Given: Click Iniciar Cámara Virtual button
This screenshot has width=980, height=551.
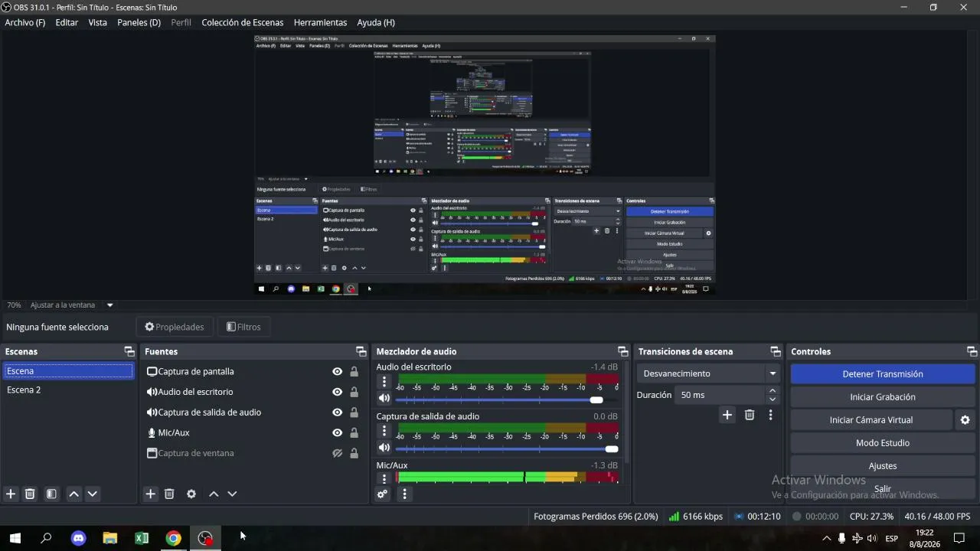Looking at the screenshot, I should coord(871,420).
